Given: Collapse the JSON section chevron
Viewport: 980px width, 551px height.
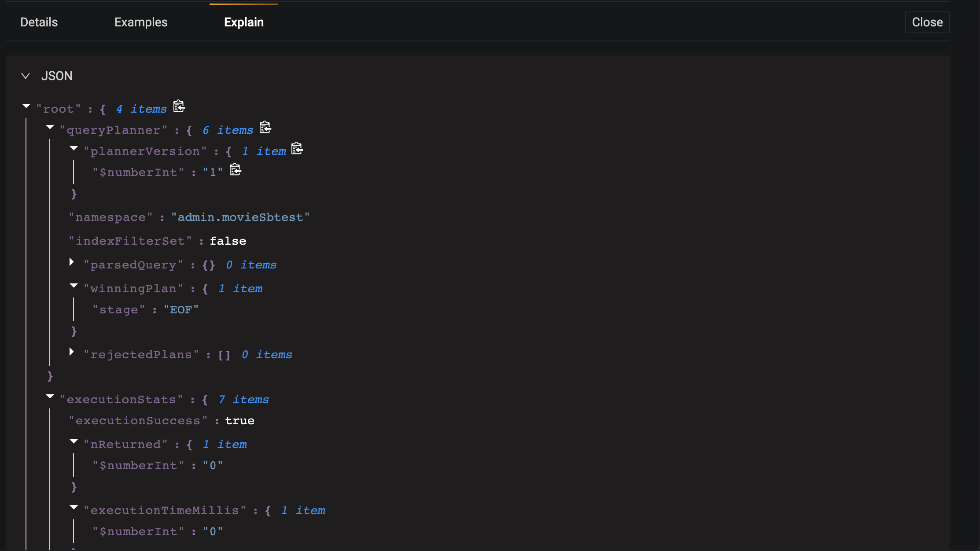Looking at the screenshot, I should click(26, 76).
